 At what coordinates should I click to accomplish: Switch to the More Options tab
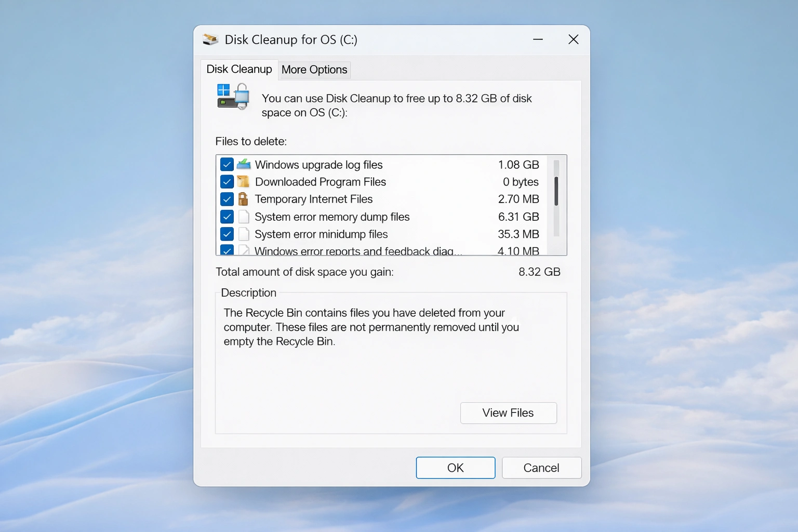(x=314, y=70)
